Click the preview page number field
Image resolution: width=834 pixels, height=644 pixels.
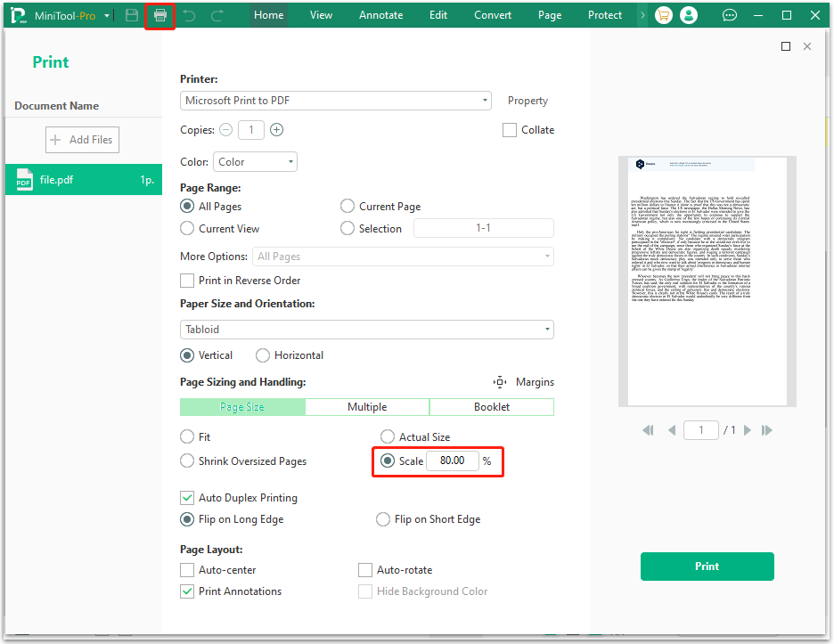pyautogui.click(x=701, y=430)
